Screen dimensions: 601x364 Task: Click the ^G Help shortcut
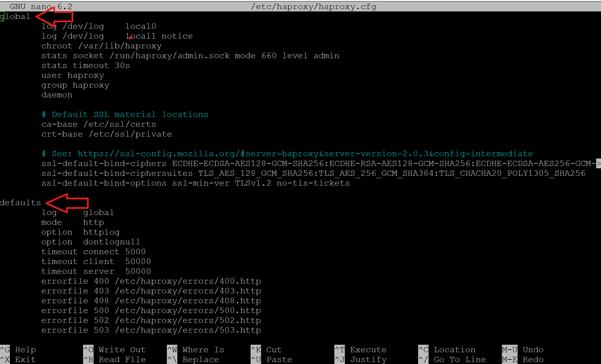(x=18, y=350)
